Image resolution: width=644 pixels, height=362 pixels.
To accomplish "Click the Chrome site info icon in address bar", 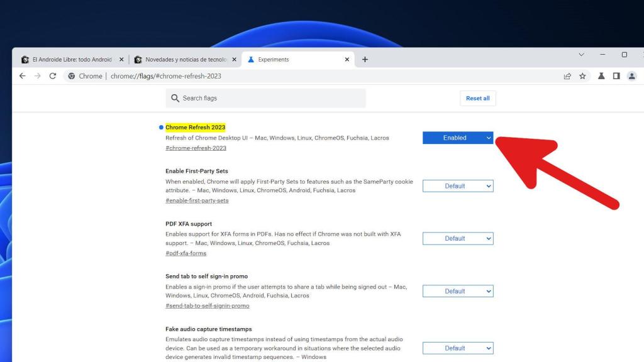I will click(72, 76).
